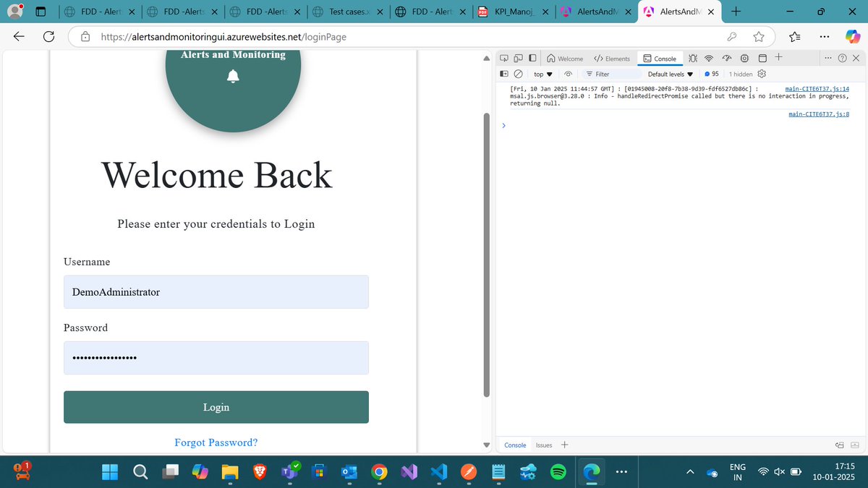Open the tab actions menu icon
Screen dimensions: 868x488
41,12
